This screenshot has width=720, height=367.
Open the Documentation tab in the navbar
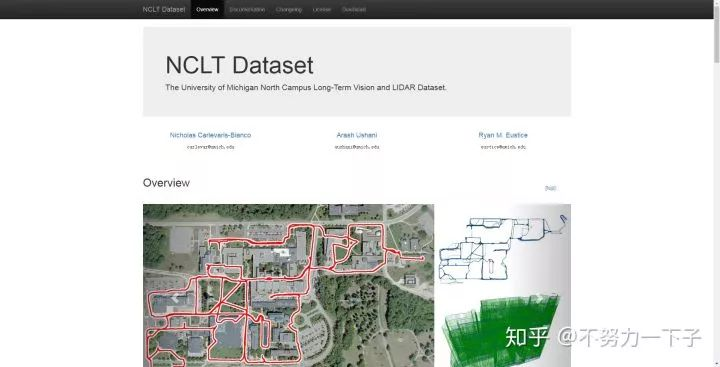247,9
